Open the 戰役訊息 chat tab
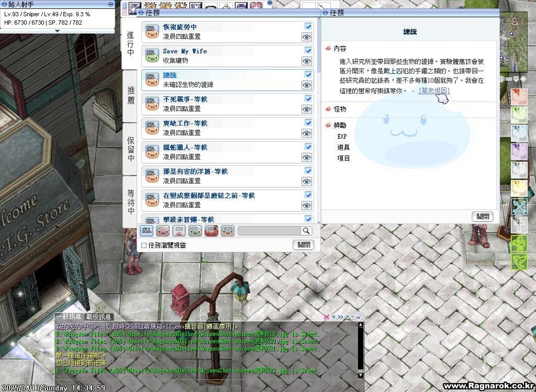The height and width of the screenshot is (392, 536). [98, 317]
